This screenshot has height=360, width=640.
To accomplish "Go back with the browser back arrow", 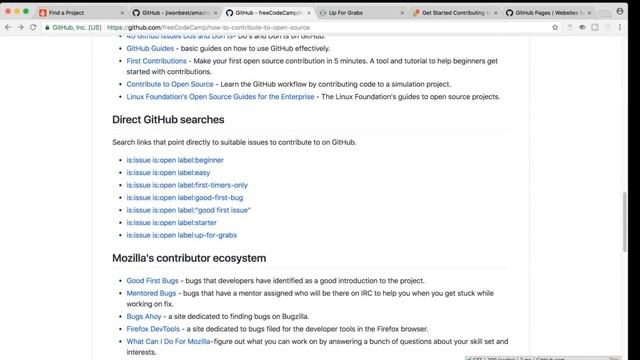I will coord(8,27).
